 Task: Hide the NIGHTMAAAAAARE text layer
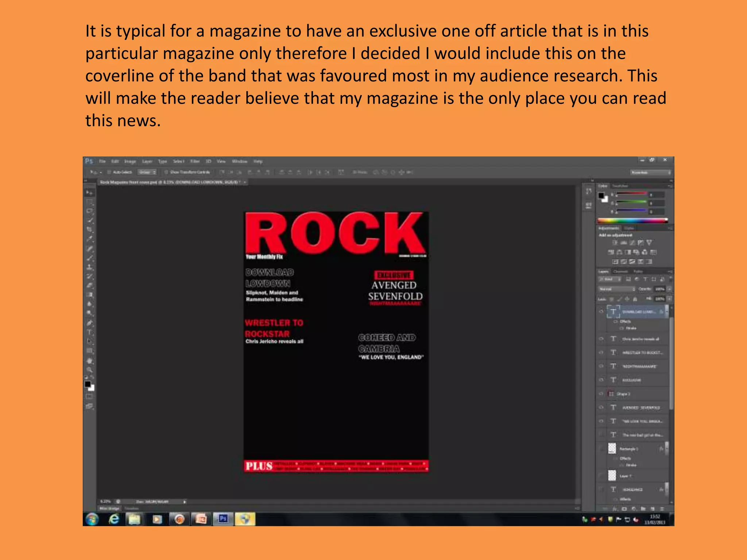(601, 366)
